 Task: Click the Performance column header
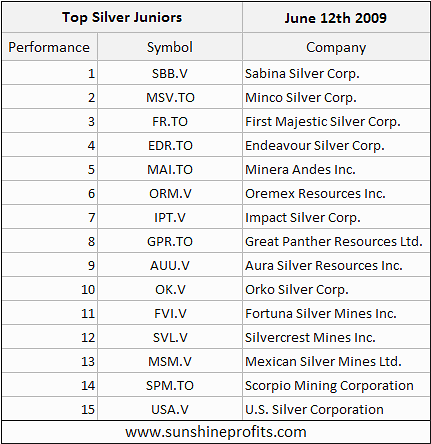point(49,47)
